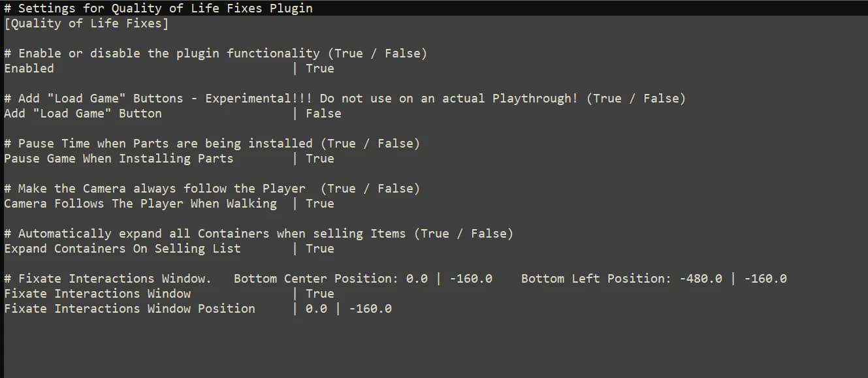Viewport: 868px width, 378px height.
Task: Click the 'Camera Follows The Player When Walking' key
Action: [x=140, y=204]
